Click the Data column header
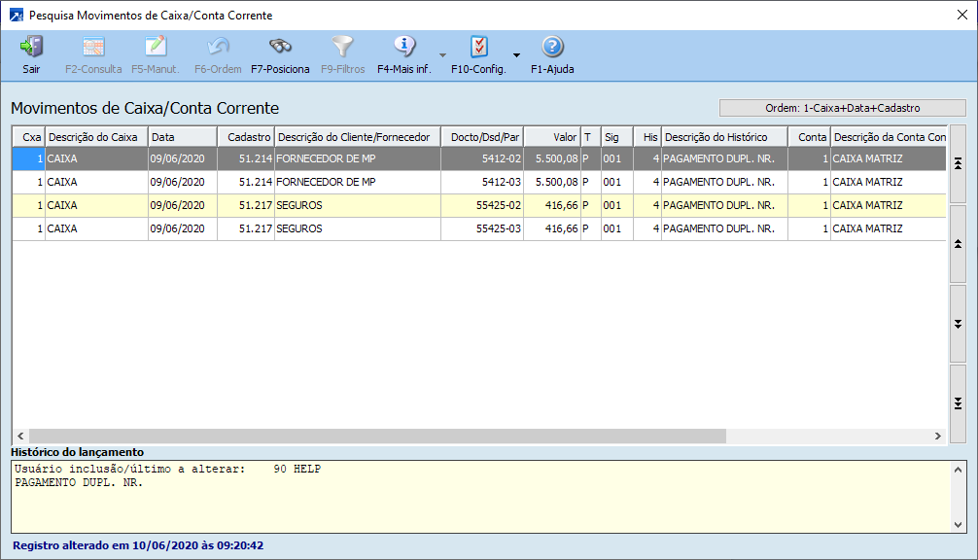The height and width of the screenshot is (560, 978). 182,137
